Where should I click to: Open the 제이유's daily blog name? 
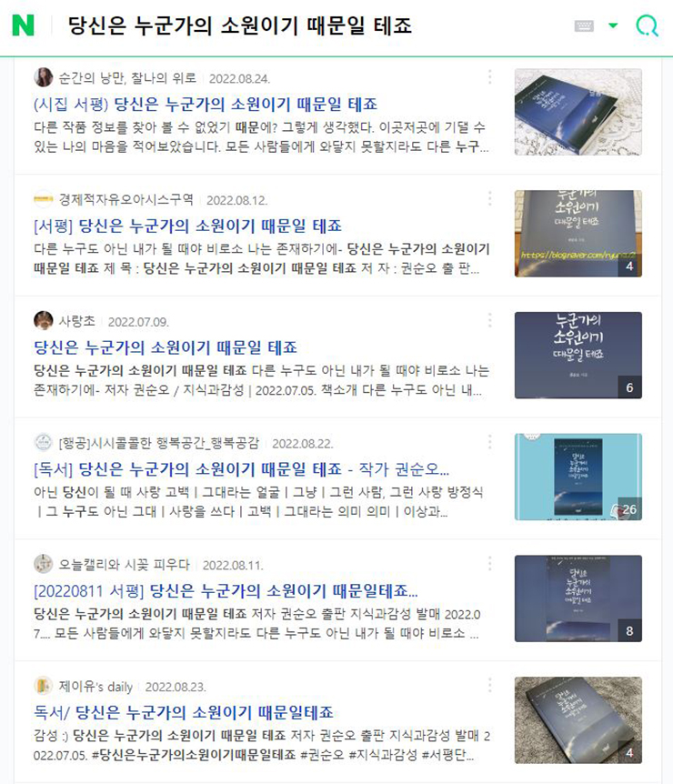95,687
